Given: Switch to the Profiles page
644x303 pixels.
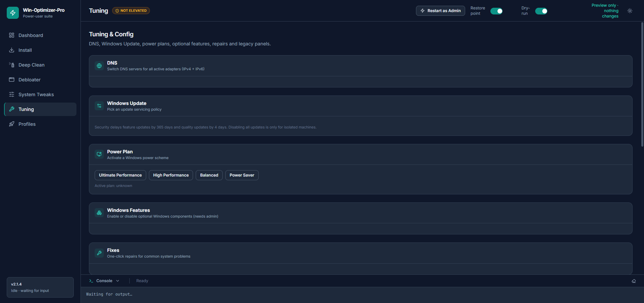Looking at the screenshot, I should pos(40,124).
